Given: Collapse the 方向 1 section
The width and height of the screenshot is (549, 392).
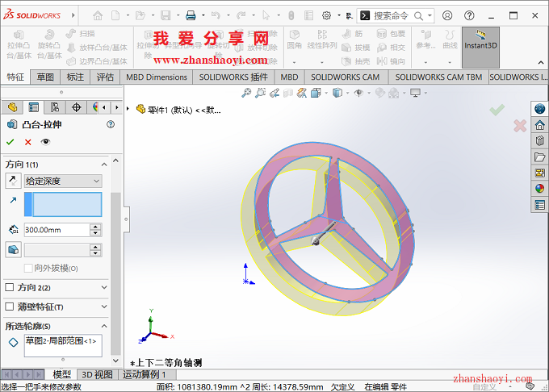Looking at the screenshot, I should [x=104, y=164].
